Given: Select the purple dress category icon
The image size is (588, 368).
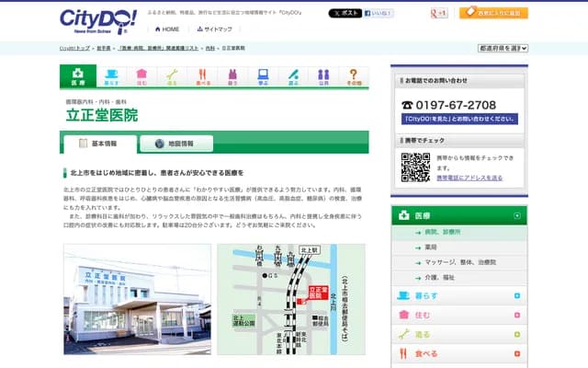Looking at the screenshot, I should (x=232, y=76).
